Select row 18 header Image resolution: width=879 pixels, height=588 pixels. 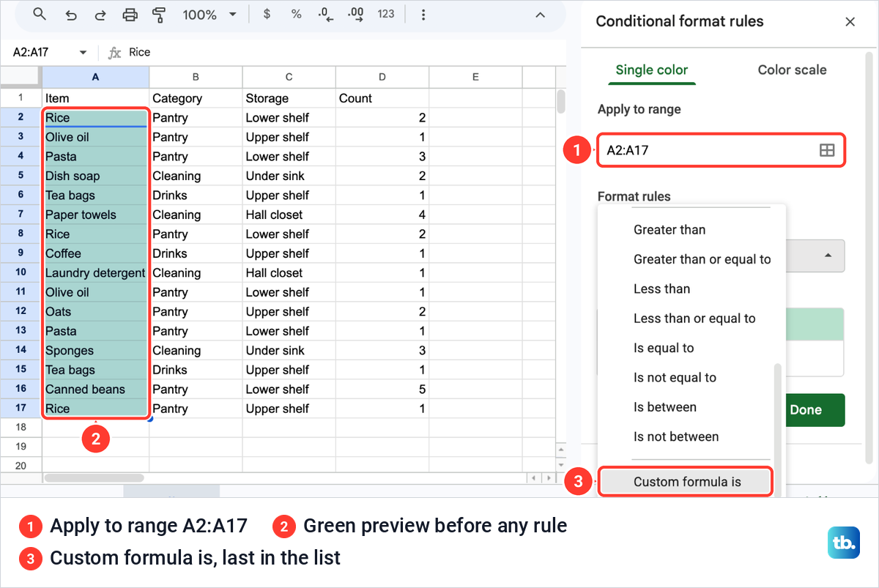[x=21, y=427]
